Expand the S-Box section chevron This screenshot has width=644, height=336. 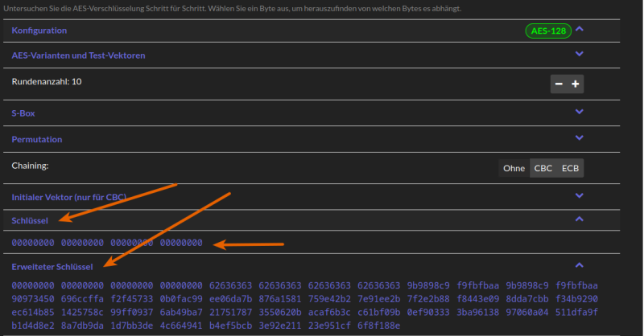pos(579,112)
